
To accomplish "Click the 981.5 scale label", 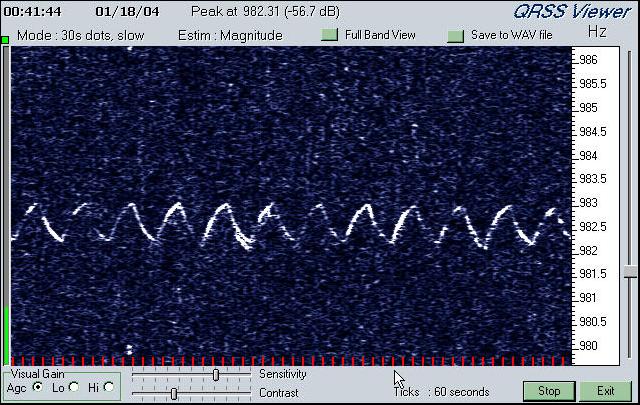I will [593, 274].
